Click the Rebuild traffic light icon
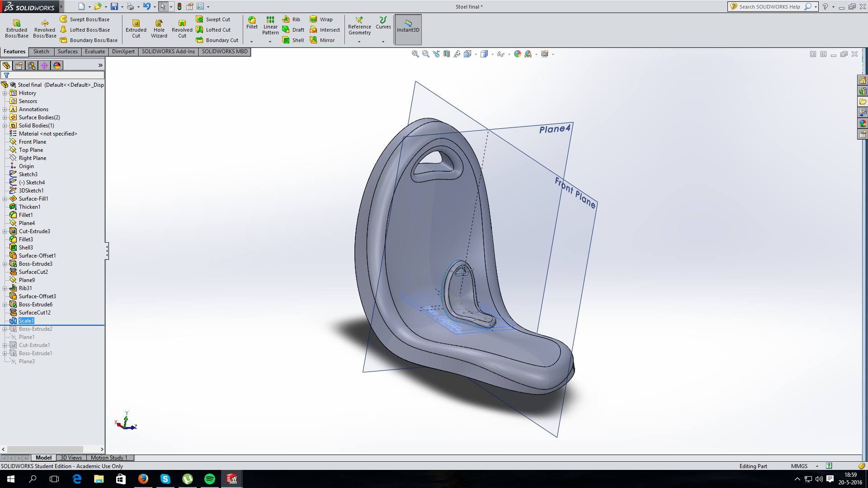Screen dimensions: 868x488 [x=179, y=6]
